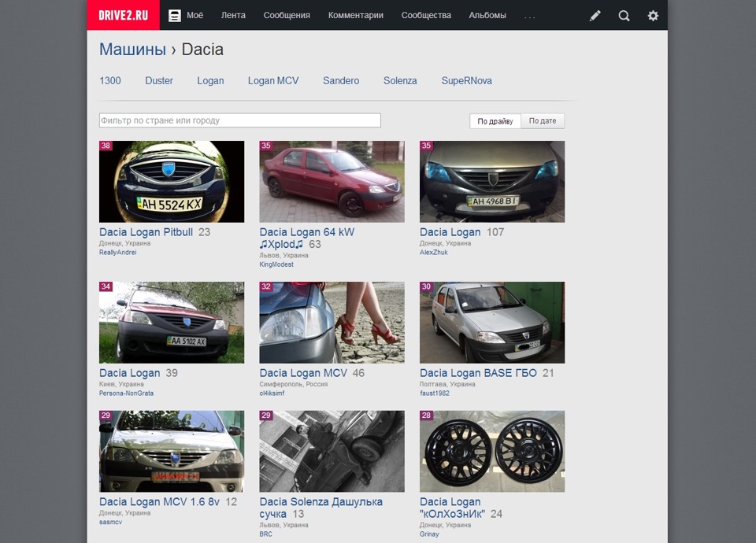
Task: Open user sasmcv profile
Action: (x=110, y=523)
